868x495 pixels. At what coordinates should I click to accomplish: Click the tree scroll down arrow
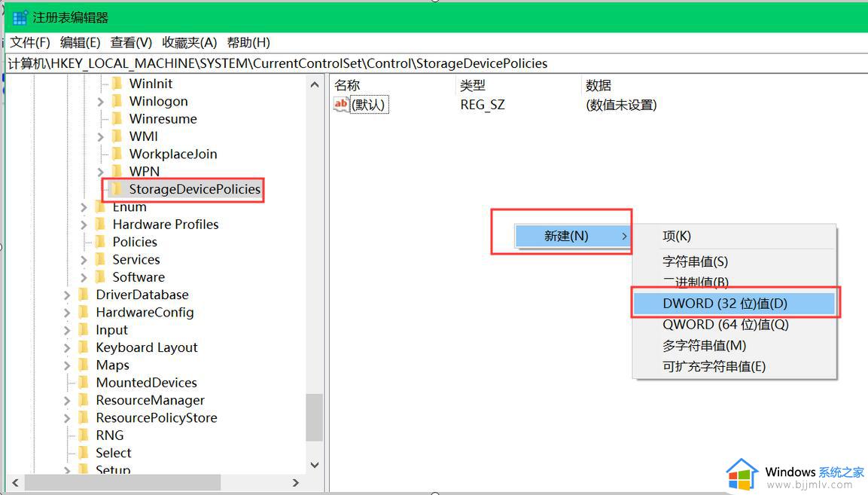pyautogui.click(x=315, y=465)
